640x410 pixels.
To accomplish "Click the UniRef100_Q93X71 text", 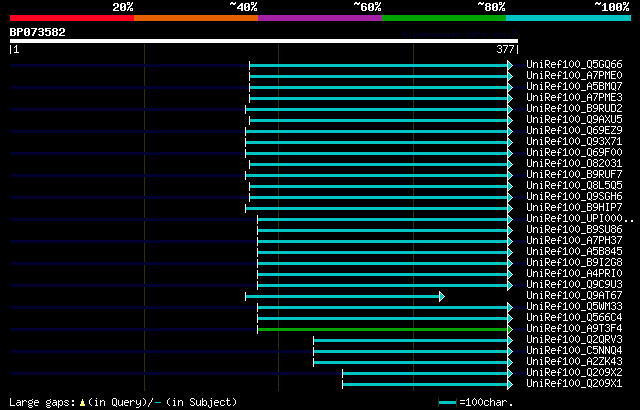I will [574, 142].
